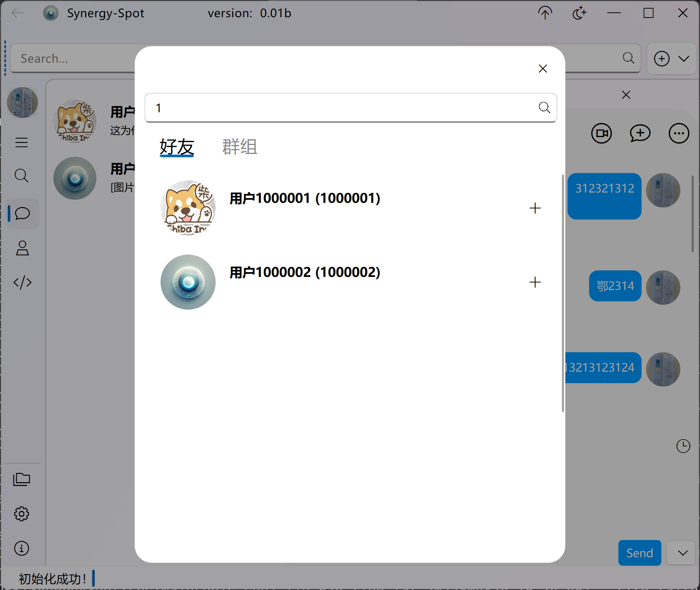Open the more options ellipsis in chat header
This screenshot has height=590, width=700.
click(x=678, y=133)
